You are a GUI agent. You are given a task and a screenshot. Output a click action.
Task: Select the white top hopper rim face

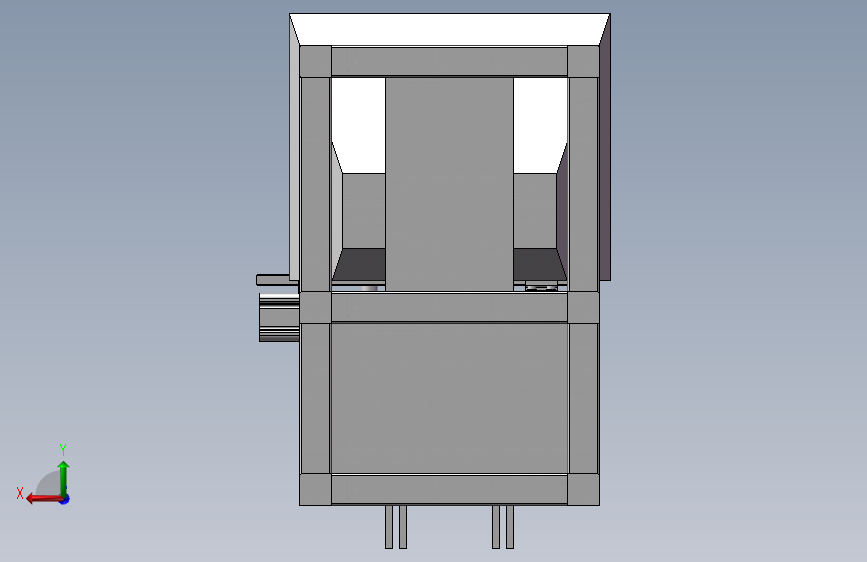click(450, 29)
